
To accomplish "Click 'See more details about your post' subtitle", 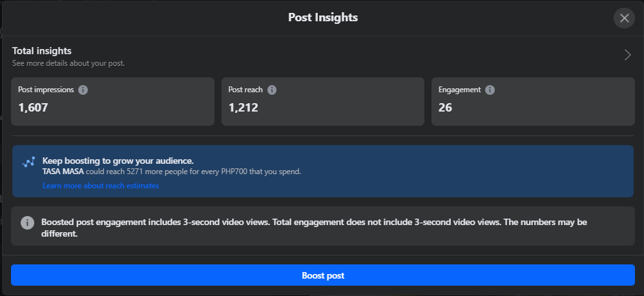I will tap(68, 63).
